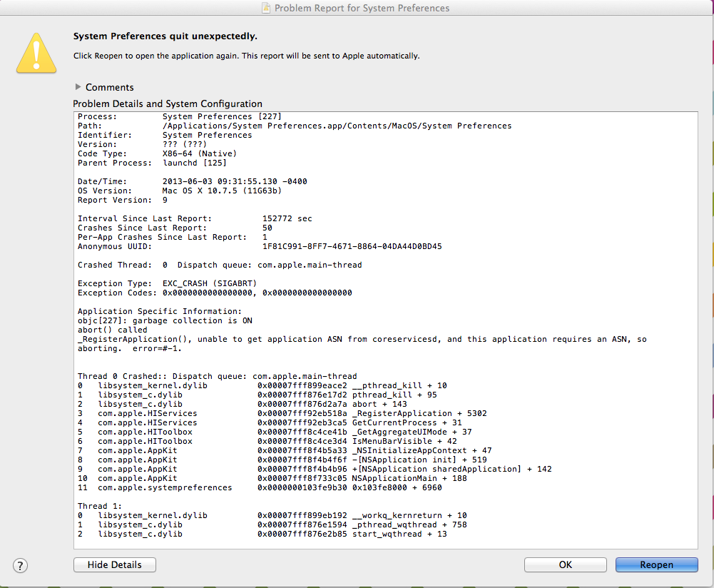This screenshot has width=714, height=588.
Task: Click stack frame 0 '__pthread_kill + 10'
Action: click(262, 386)
